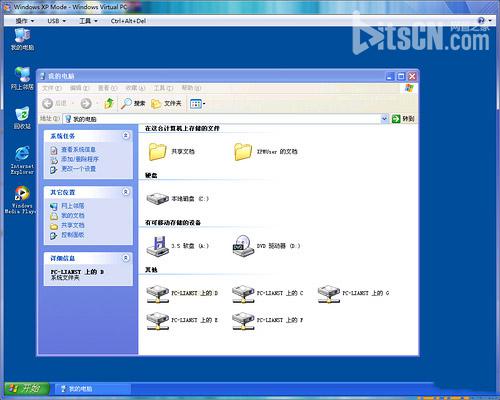Open the Help menu in Explorer
The width and height of the screenshot is (500, 400).
pos(191,88)
